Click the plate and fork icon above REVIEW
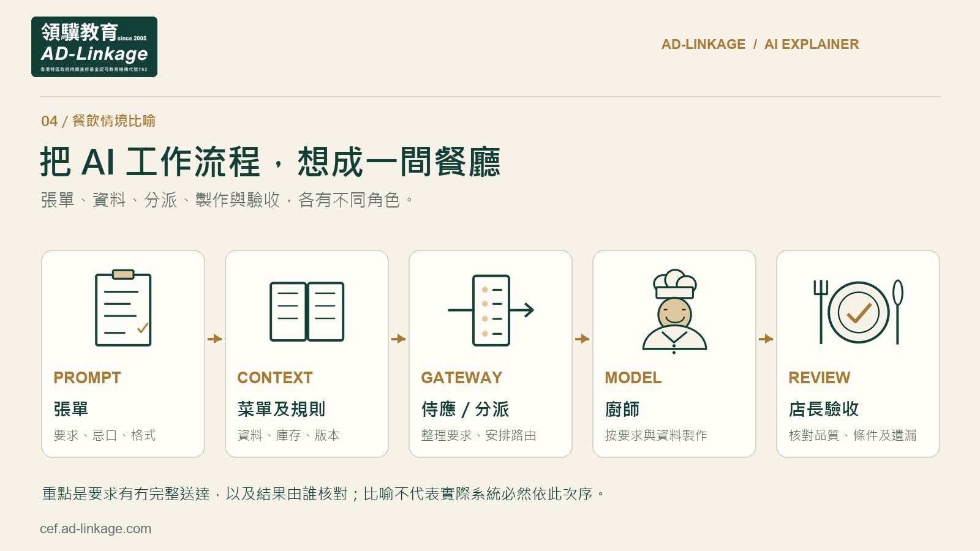Viewport: 980px width, 551px height. (x=858, y=312)
